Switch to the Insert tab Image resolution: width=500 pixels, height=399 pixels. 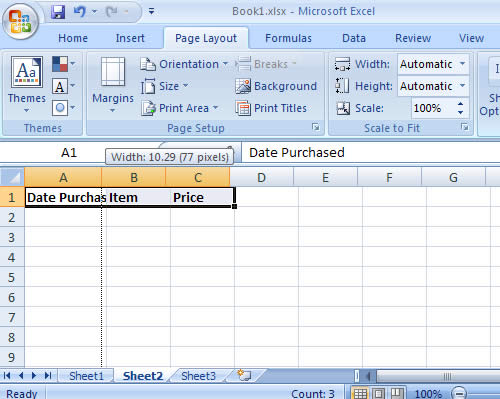[x=130, y=38]
